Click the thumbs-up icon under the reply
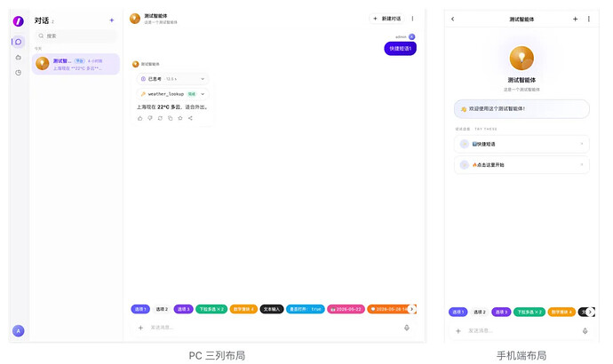This screenshot has height=364, width=613. (140, 118)
